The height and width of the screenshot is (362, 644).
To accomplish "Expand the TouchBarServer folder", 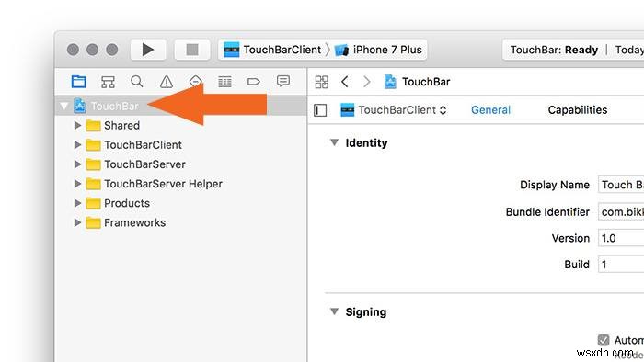I will tap(77, 164).
